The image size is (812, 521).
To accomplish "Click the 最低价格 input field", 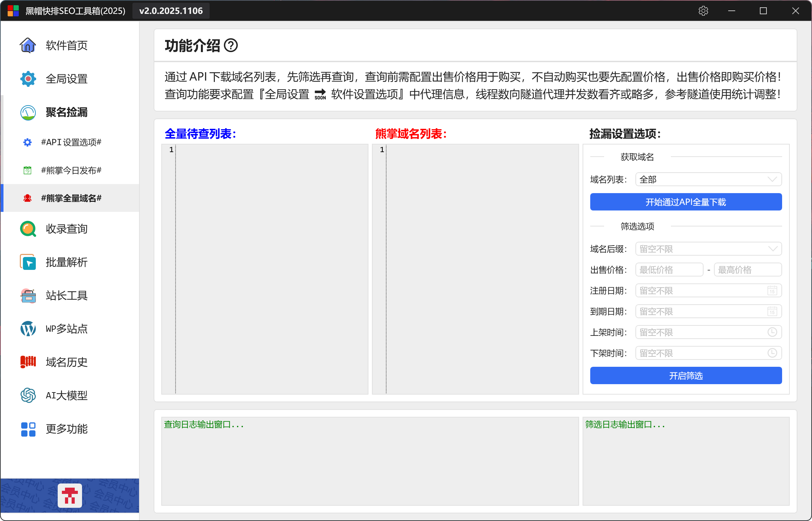I will (669, 270).
